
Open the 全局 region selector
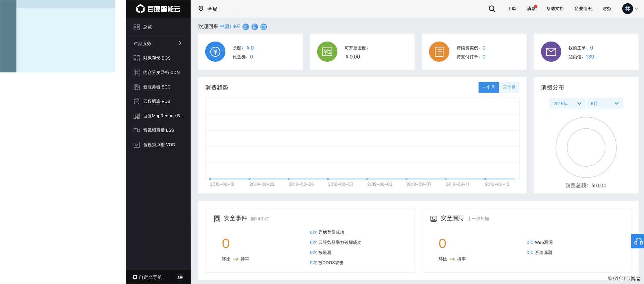click(212, 9)
